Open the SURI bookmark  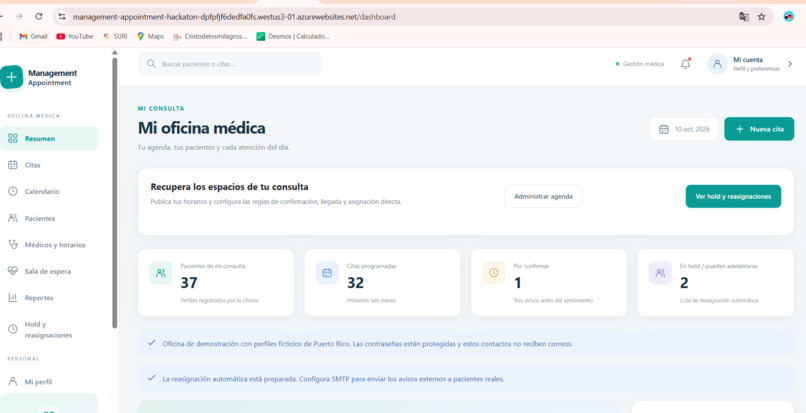pos(115,37)
